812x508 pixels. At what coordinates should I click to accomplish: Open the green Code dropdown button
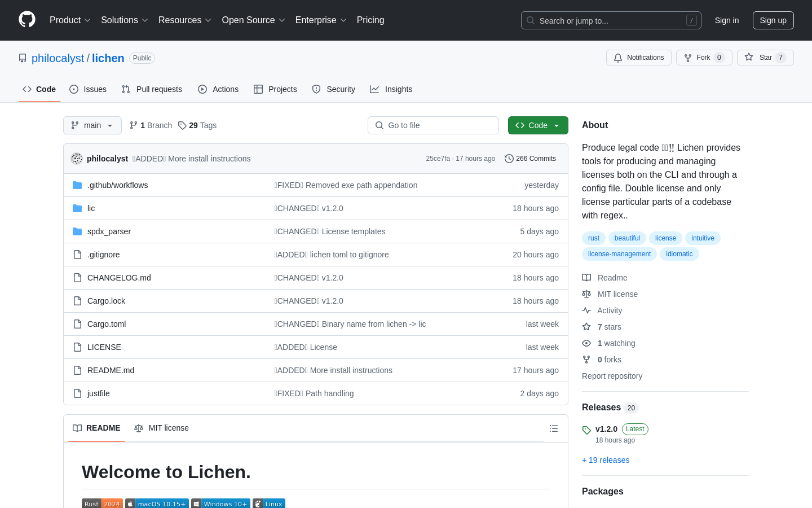(538, 125)
